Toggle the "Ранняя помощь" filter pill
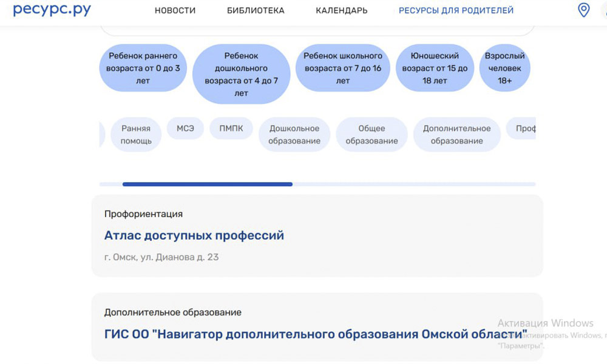Screen dimensions: 607x364 click(136, 134)
